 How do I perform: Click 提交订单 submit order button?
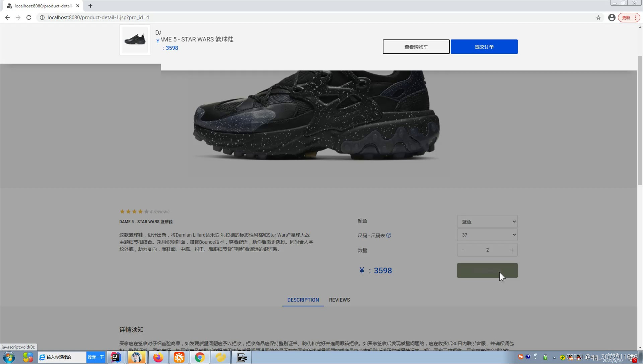coord(484,47)
